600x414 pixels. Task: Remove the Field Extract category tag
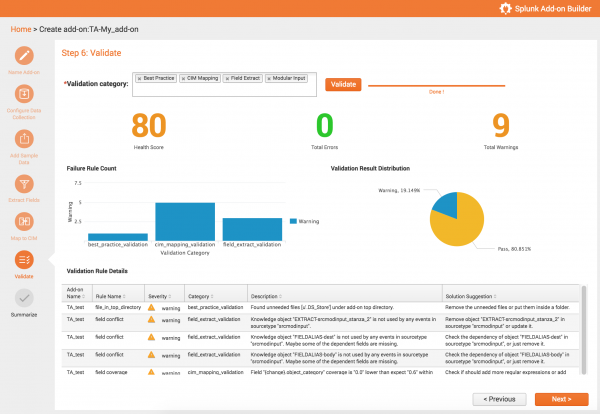[x=227, y=78]
